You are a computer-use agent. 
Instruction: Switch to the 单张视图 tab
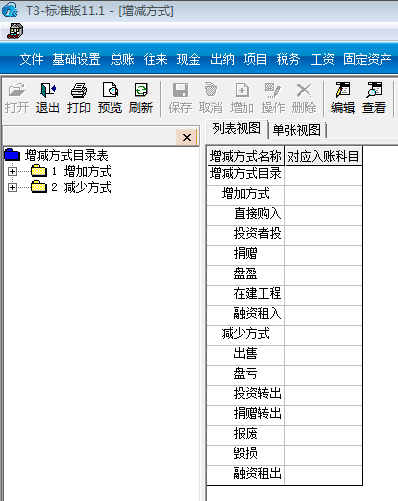tap(297, 130)
